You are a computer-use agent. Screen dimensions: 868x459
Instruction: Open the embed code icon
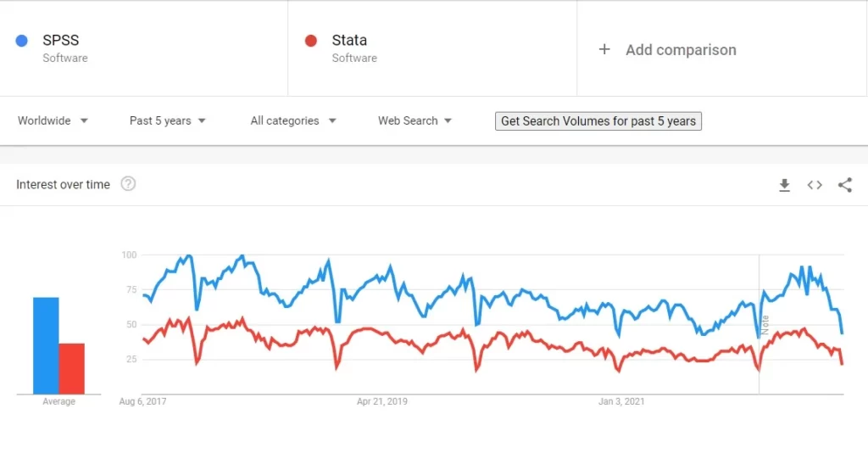click(x=815, y=185)
